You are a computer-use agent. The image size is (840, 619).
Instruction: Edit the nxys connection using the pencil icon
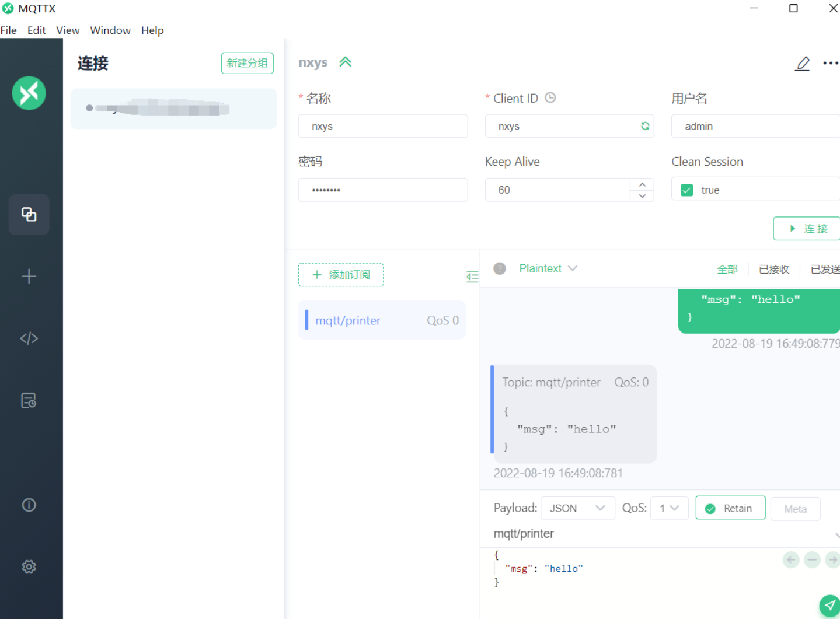tap(802, 64)
